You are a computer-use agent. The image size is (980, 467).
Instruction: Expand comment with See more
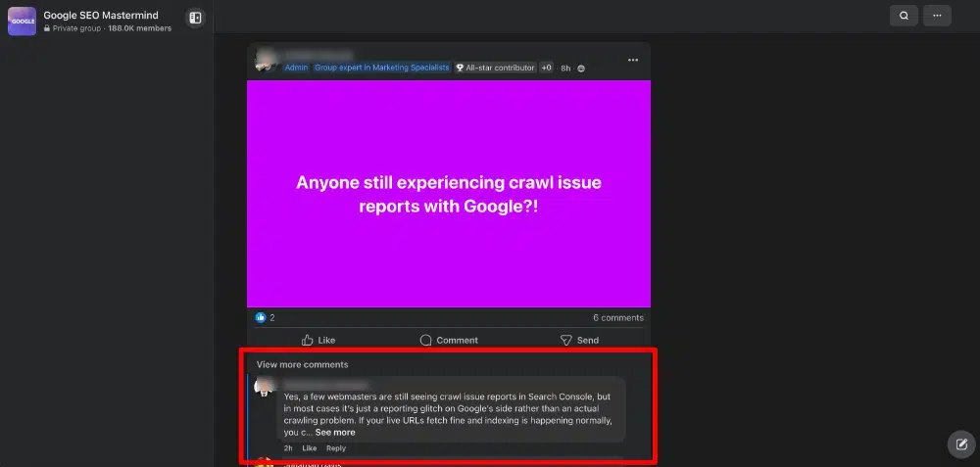point(335,432)
